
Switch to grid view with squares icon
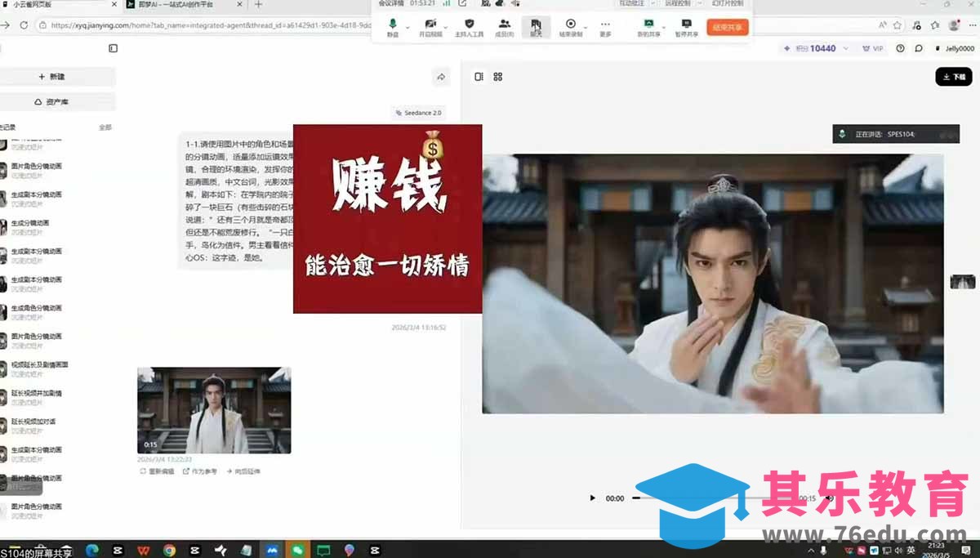coord(496,76)
